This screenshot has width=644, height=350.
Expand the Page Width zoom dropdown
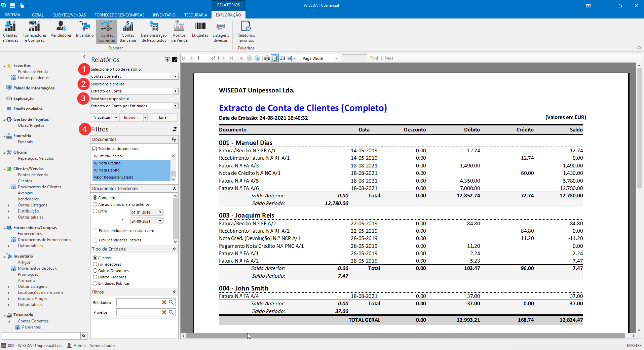[336, 59]
